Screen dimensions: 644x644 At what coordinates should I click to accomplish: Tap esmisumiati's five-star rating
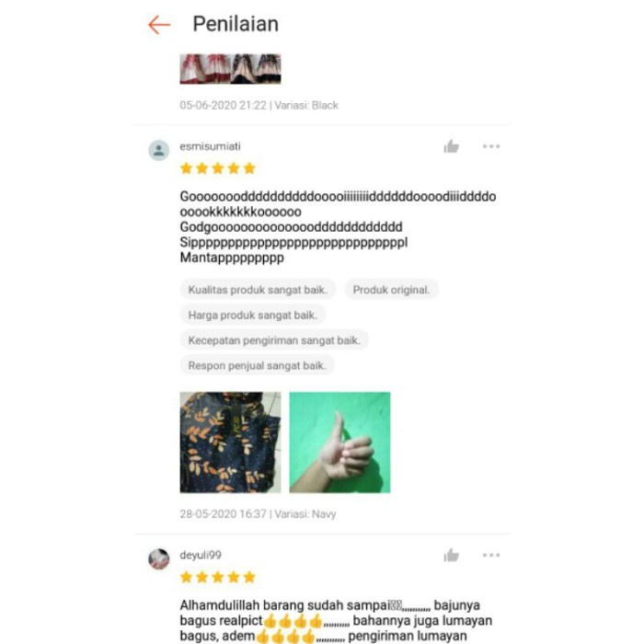tap(218, 168)
